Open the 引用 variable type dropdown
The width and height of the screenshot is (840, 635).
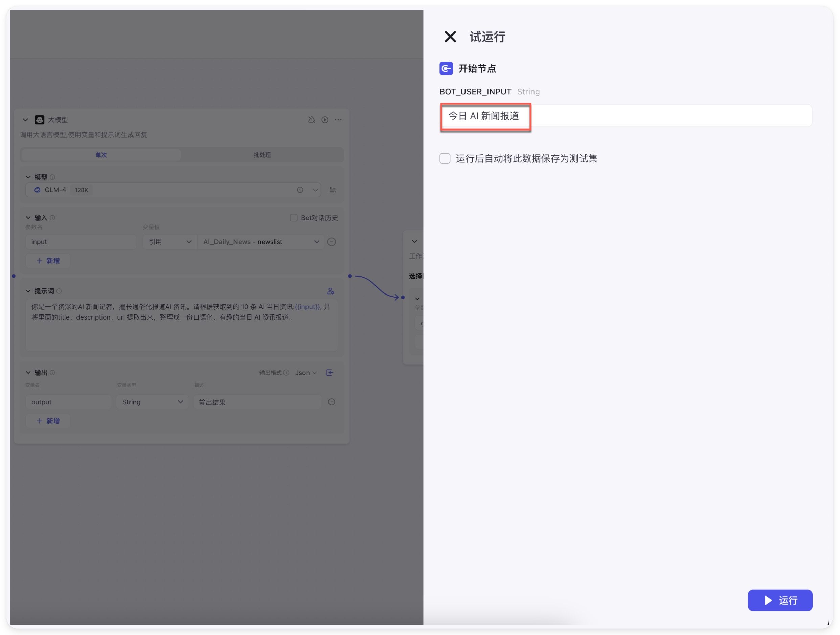tap(169, 242)
